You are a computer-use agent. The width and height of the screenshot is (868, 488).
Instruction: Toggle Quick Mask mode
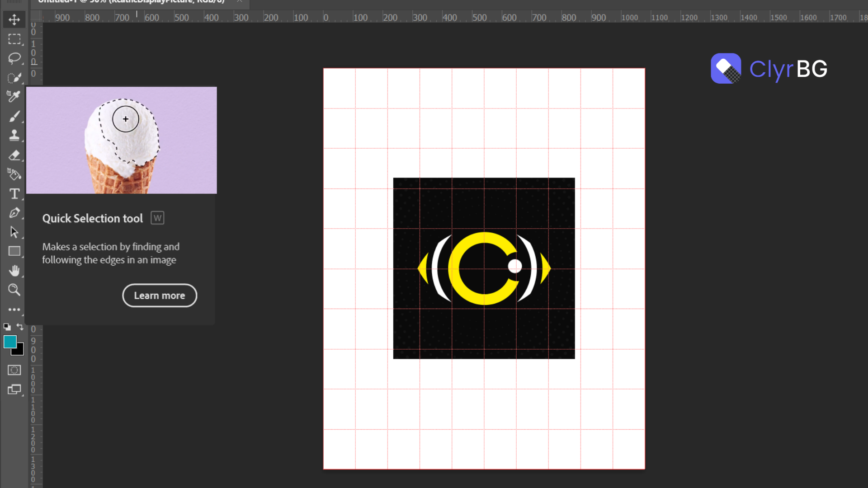click(14, 370)
